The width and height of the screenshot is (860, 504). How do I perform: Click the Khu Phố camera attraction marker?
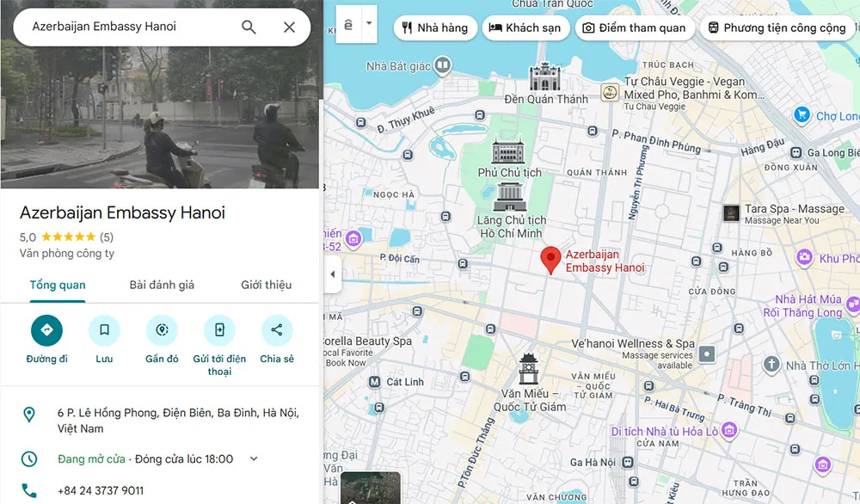(x=804, y=256)
